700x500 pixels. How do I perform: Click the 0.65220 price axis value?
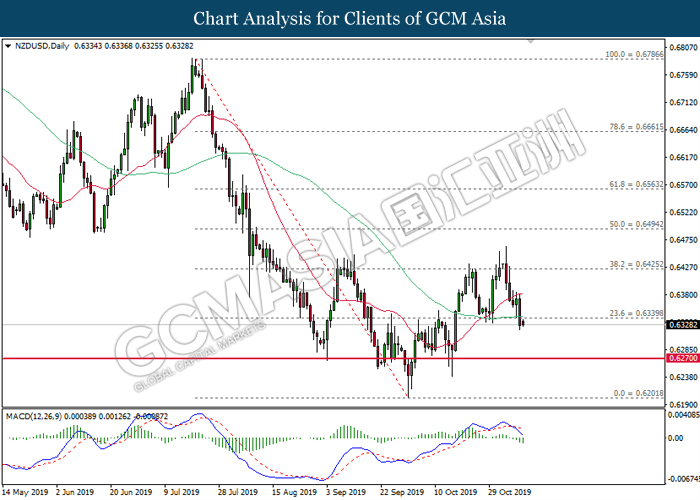(x=683, y=212)
